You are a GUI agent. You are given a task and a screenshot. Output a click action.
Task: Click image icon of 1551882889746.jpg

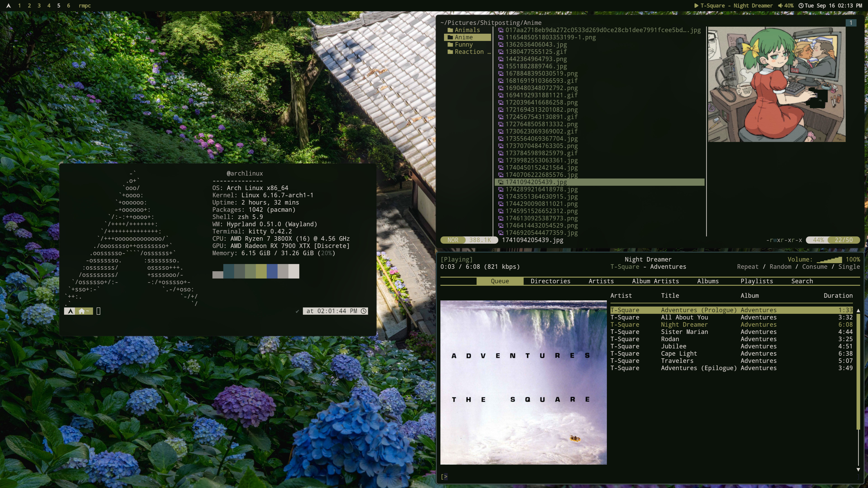point(501,66)
